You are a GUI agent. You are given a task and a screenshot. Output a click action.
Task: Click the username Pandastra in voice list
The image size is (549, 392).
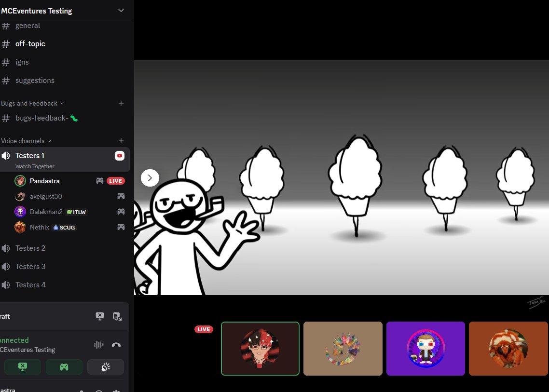coord(44,181)
